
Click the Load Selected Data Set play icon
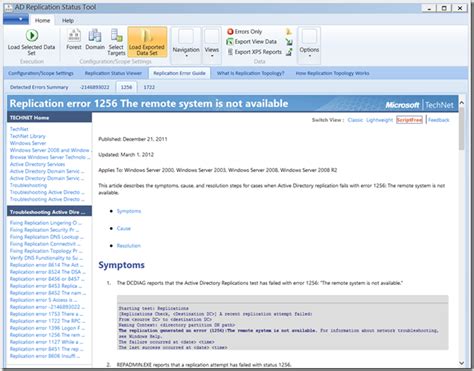coord(32,35)
